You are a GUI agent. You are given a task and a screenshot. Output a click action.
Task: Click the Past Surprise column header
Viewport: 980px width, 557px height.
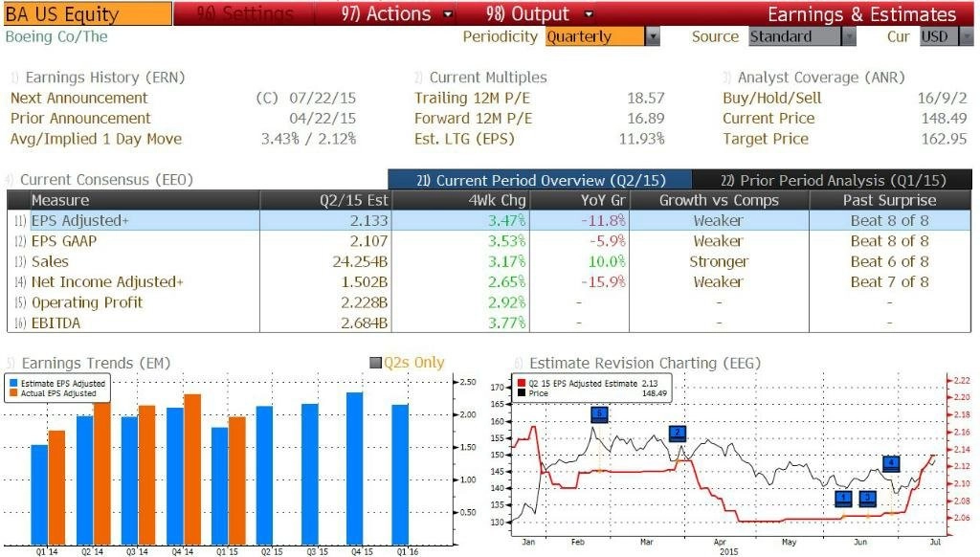tap(890, 200)
